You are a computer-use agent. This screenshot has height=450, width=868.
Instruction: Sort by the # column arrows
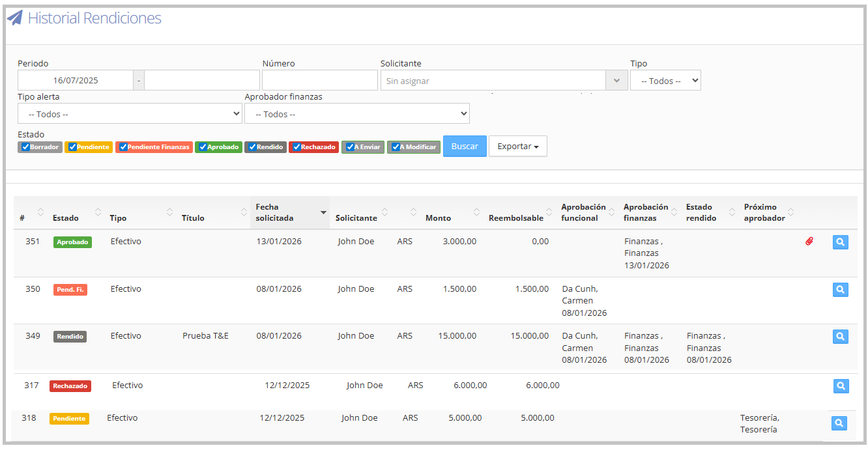click(x=40, y=212)
